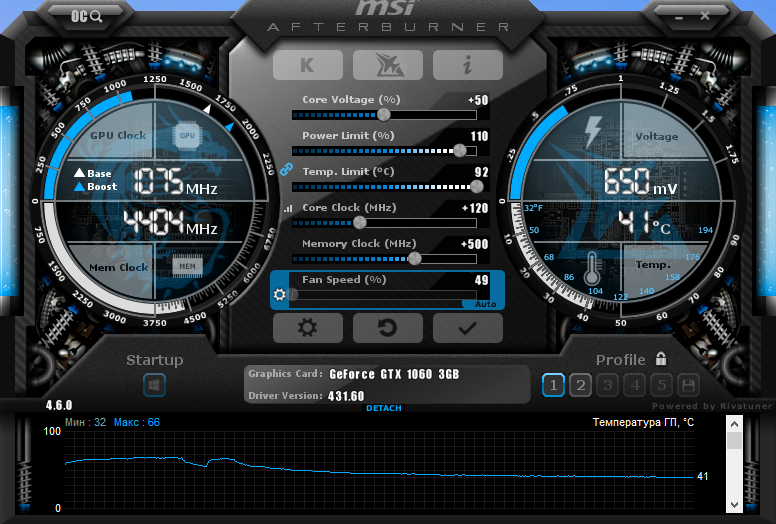The width and height of the screenshot is (776, 524).
Task: Click the lightning bolt voltage icon
Action: [x=592, y=132]
